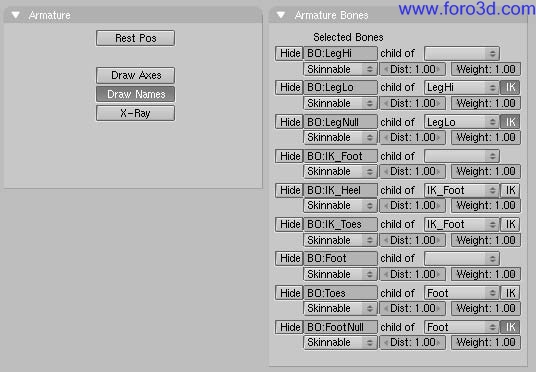Disable Draw Names option
The height and width of the screenshot is (372, 536).
click(x=135, y=94)
